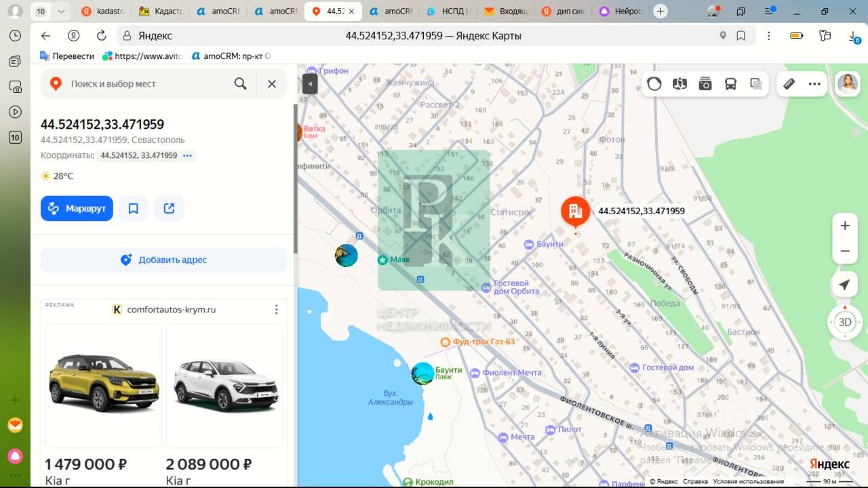Screen dimensions: 868x488
Task: Switch to the НСПД browser tab
Action: point(446,12)
